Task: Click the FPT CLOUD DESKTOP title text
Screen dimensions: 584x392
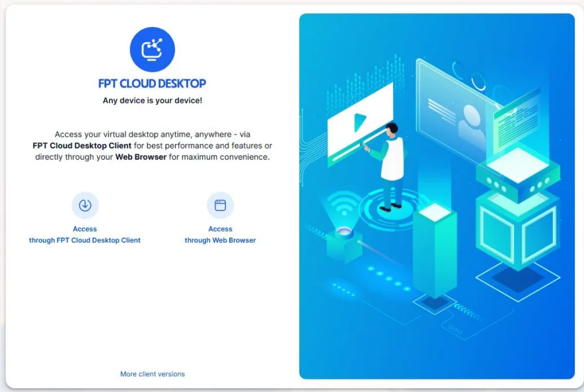Action: tap(153, 83)
